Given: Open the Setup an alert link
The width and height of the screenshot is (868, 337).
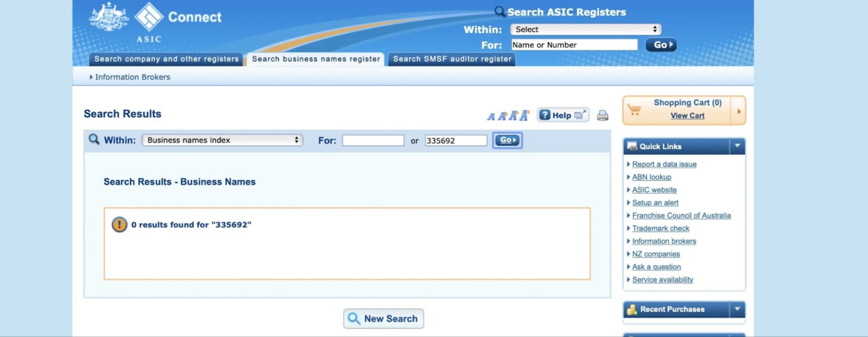Looking at the screenshot, I should [x=656, y=203].
